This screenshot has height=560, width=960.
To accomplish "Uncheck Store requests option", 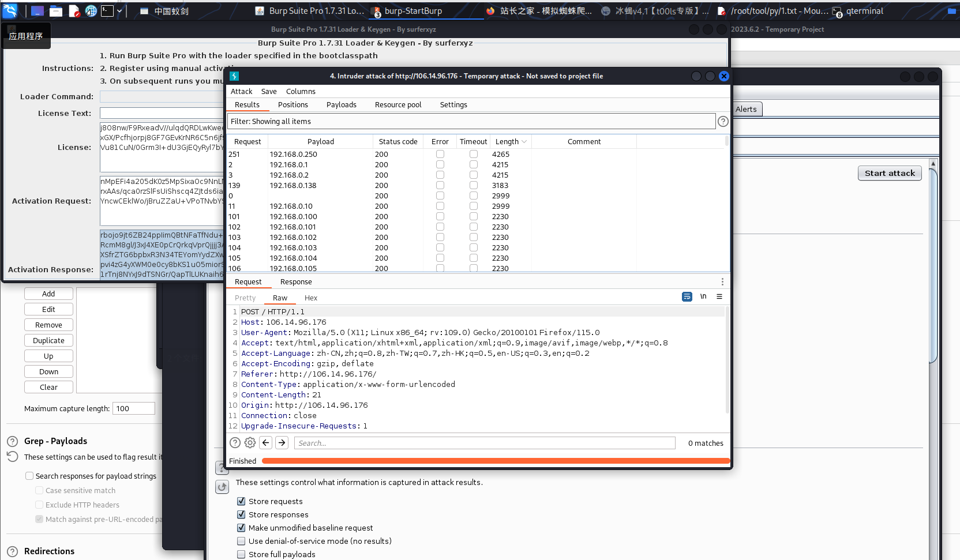I will (x=241, y=501).
